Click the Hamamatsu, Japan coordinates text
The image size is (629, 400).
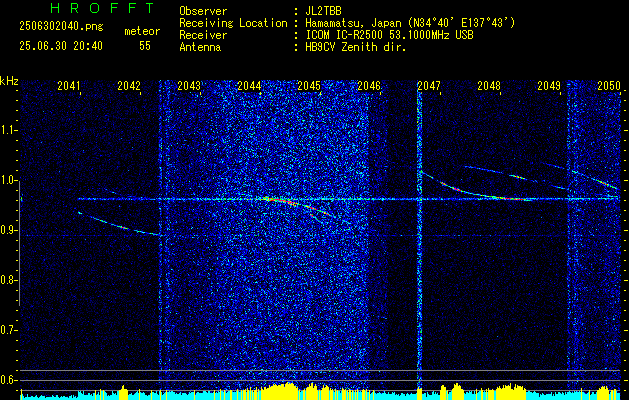[409, 23]
